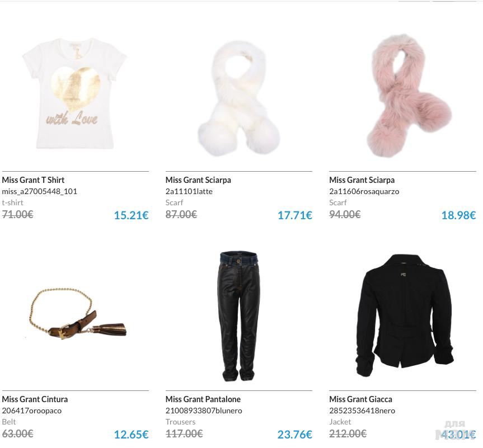Click the Miss Grant Sciarpa rosaquarzo title
The width and height of the screenshot is (483, 448).
coord(362,180)
